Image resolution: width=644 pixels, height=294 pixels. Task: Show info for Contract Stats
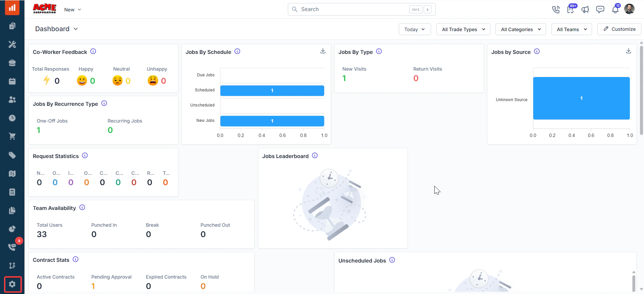pyautogui.click(x=75, y=259)
